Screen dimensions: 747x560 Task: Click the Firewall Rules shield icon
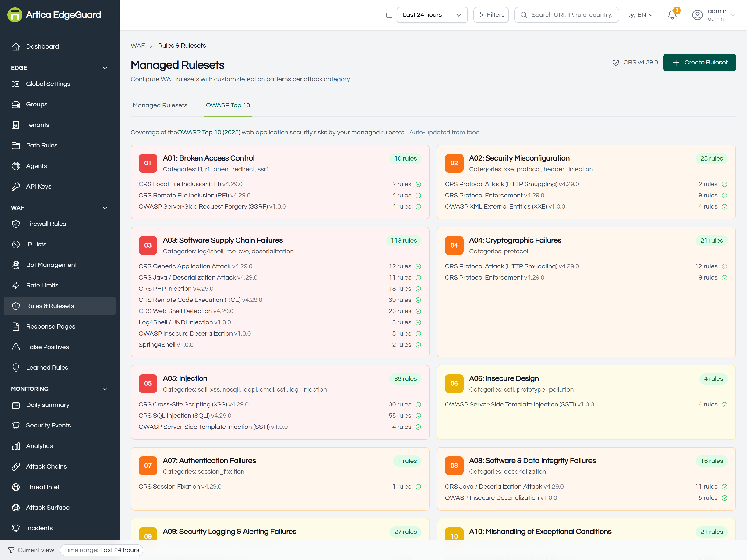coord(16,224)
